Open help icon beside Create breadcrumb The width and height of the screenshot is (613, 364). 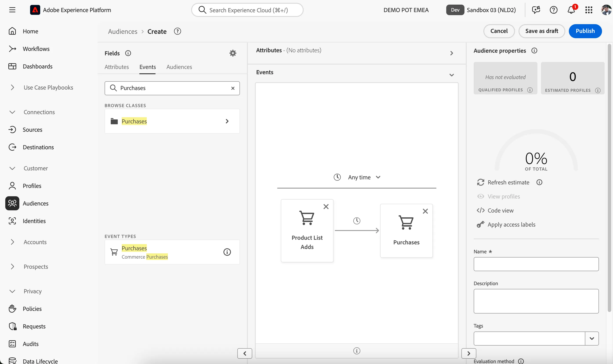tap(178, 31)
